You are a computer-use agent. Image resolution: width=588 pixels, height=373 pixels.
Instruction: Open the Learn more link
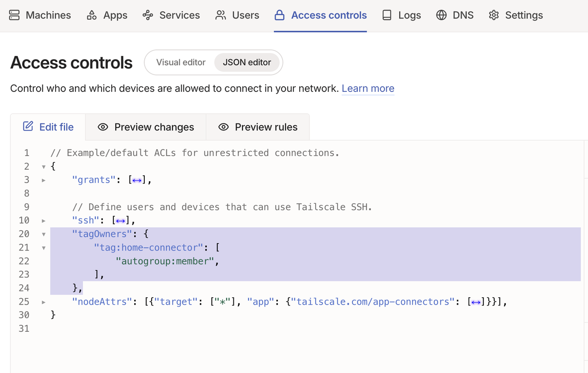click(367, 89)
